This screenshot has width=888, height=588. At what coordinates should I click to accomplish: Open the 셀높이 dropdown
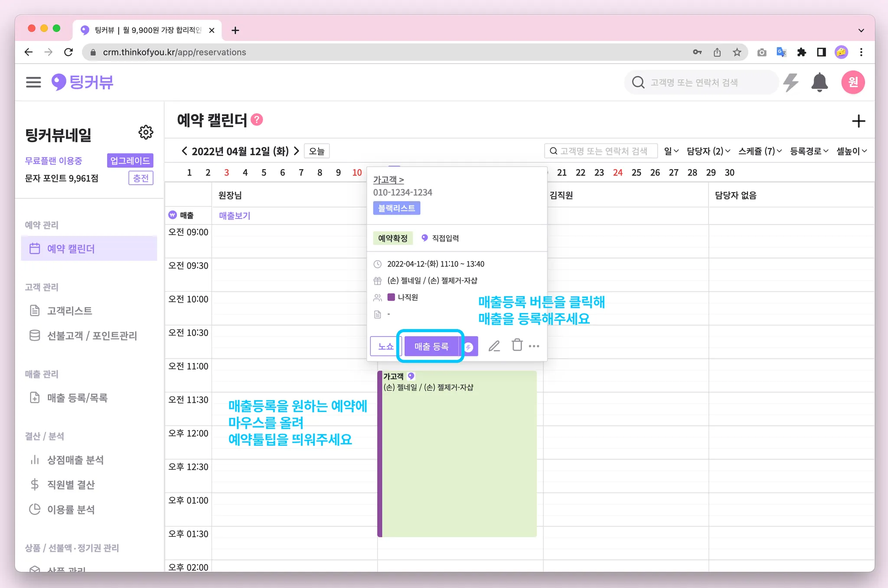851,151
